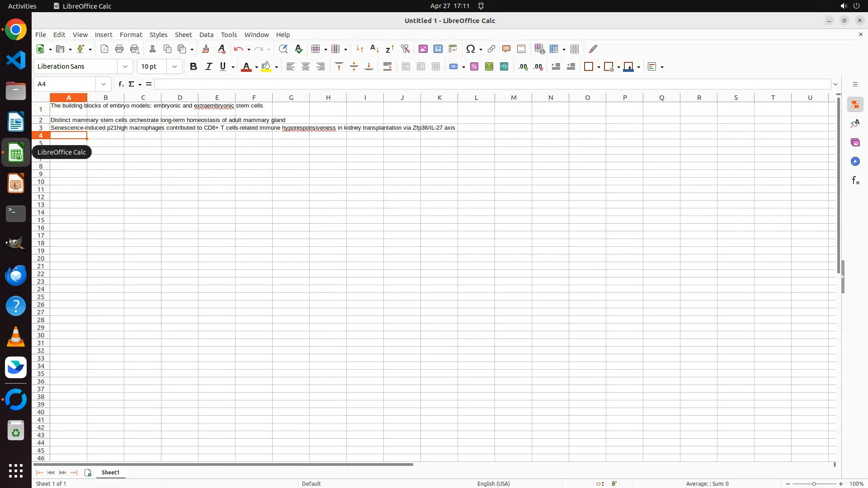Viewport: 868px width, 488px height.
Task: Open the AutoFilter tool
Action: coord(405,49)
